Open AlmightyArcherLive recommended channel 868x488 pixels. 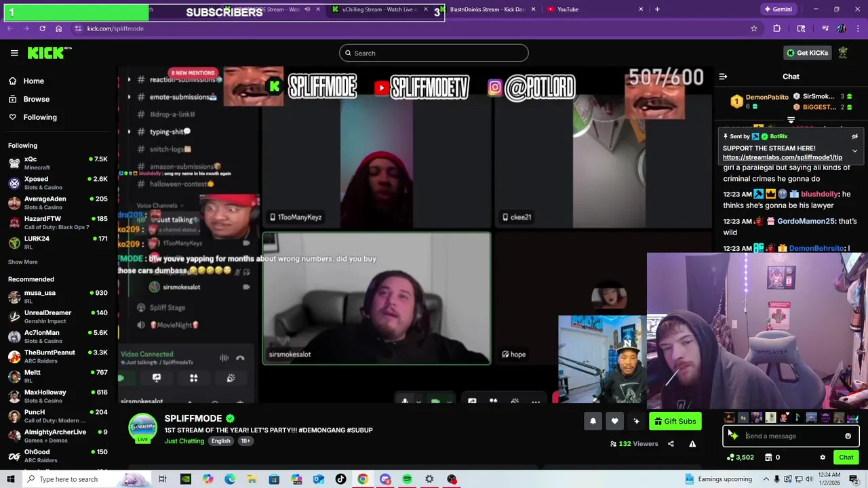(58, 436)
